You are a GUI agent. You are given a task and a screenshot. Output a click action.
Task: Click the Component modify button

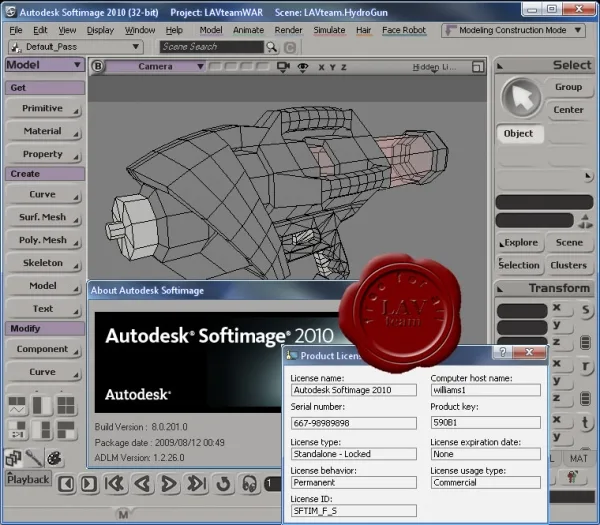pyautogui.click(x=44, y=349)
